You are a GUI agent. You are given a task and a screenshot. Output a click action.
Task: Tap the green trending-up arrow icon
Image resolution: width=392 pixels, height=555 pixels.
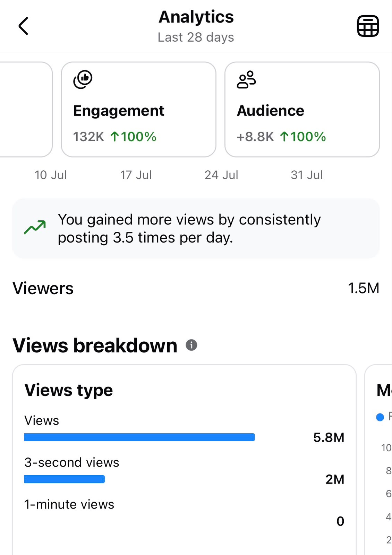[35, 228]
